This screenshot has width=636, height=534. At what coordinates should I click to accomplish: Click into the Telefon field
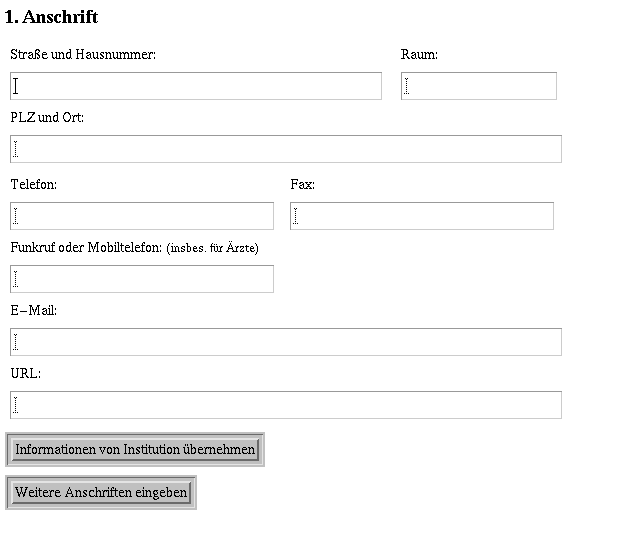(x=142, y=216)
